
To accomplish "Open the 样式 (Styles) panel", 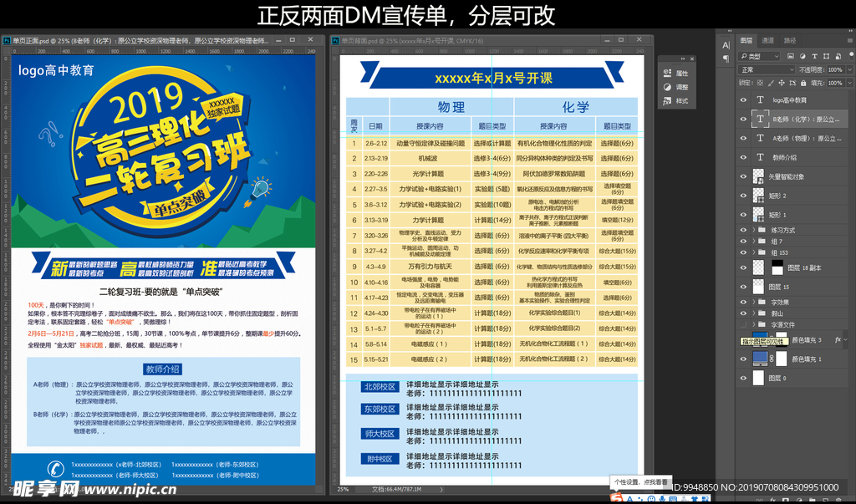I will coord(675,100).
